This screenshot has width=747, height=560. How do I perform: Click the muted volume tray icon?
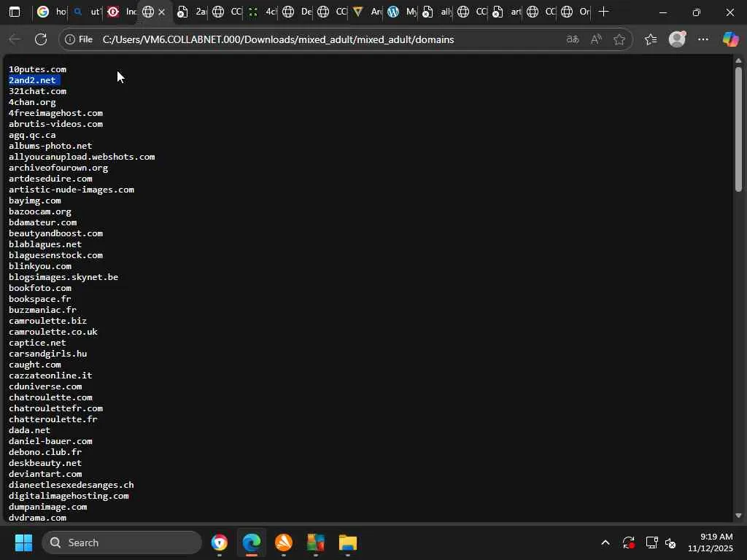pyautogui.click(x=670, y=542)
